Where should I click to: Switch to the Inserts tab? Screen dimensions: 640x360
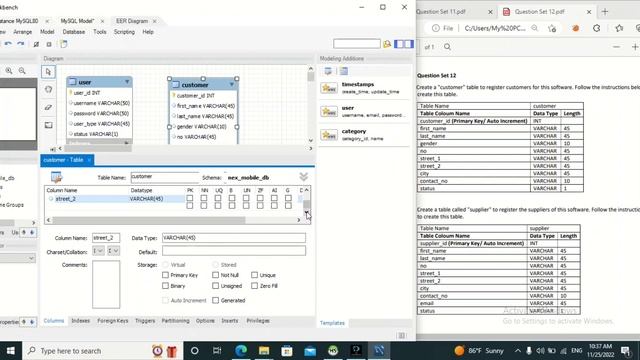(229, 321)
